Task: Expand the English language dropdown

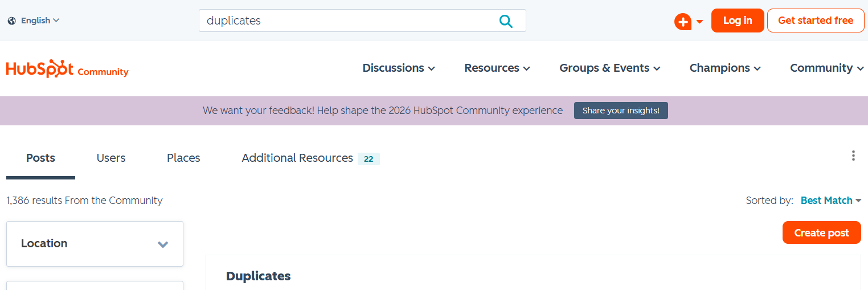Action: pos(40,21)
